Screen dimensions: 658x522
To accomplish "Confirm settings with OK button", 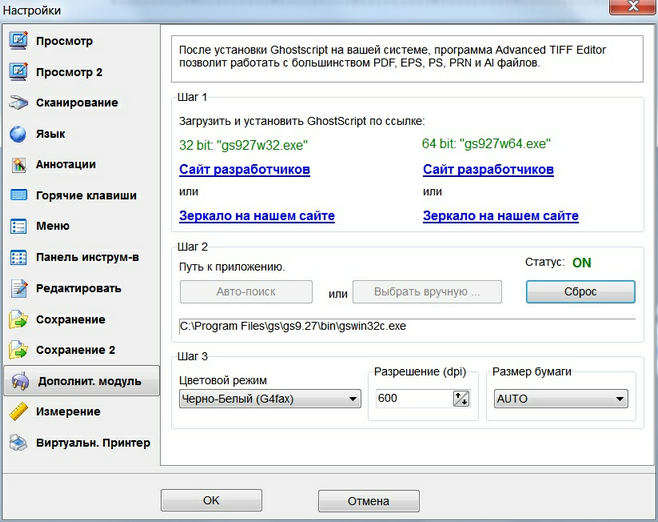I will click(x=211, y=500).
